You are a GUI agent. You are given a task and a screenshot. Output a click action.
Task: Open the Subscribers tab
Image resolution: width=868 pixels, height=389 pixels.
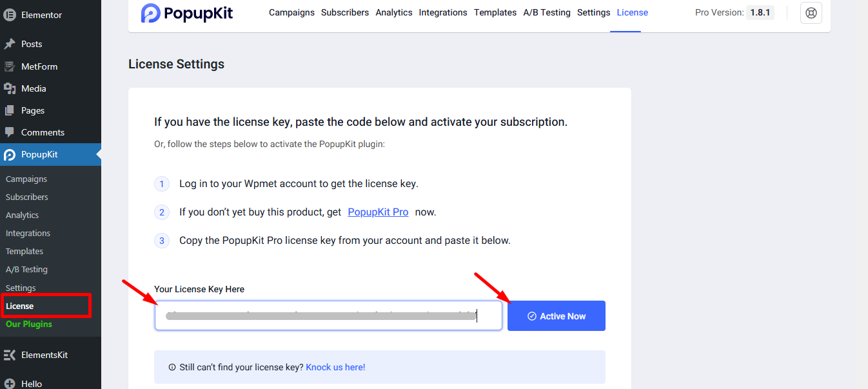click(344, 12)
